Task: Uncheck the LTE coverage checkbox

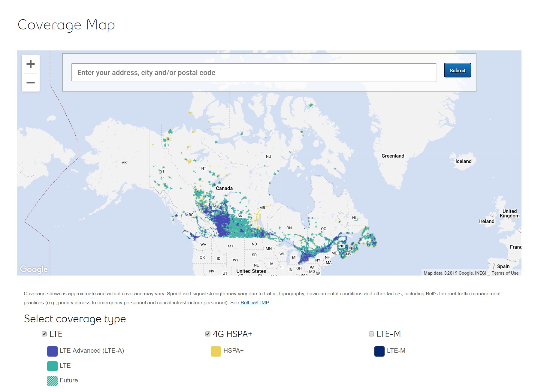Action: pos(44,334)
